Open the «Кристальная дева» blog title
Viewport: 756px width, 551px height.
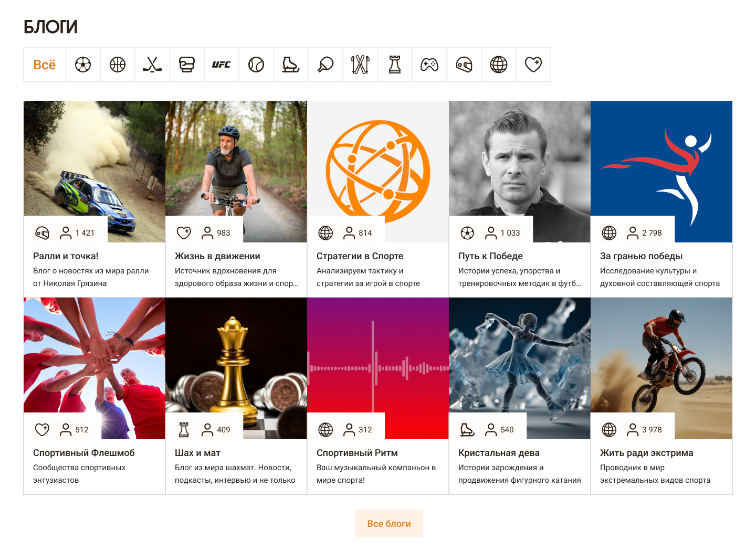point(499,453)
